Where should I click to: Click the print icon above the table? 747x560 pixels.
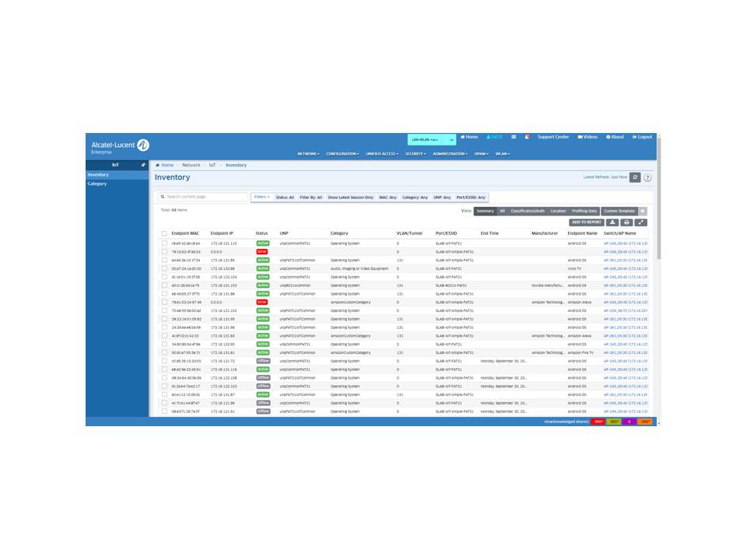626,222
